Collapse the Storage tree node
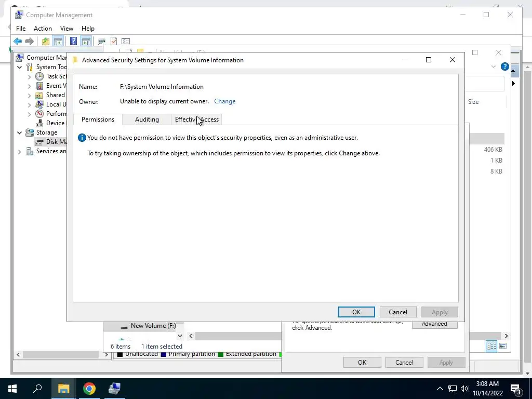The width and height of the screenshot is (532, 399). 19,132
